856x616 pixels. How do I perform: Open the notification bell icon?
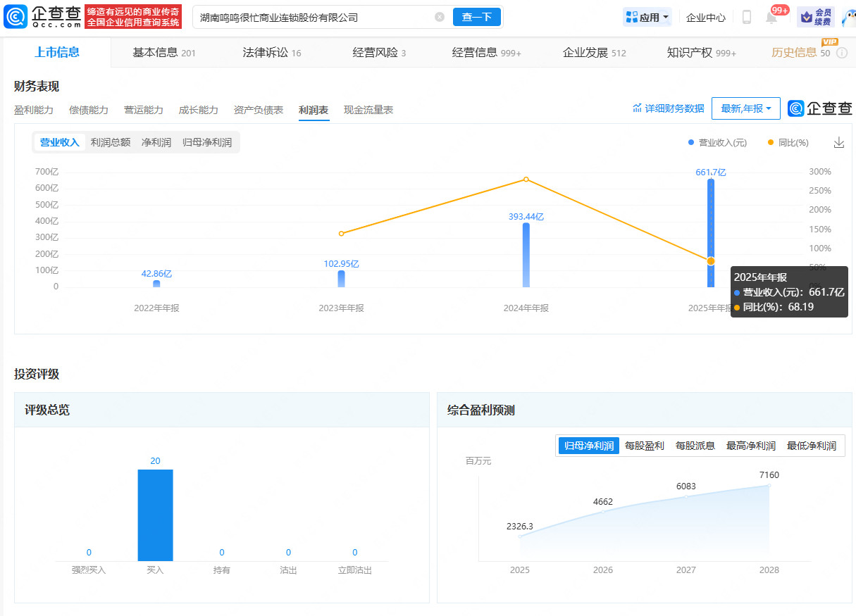(771, 18)
